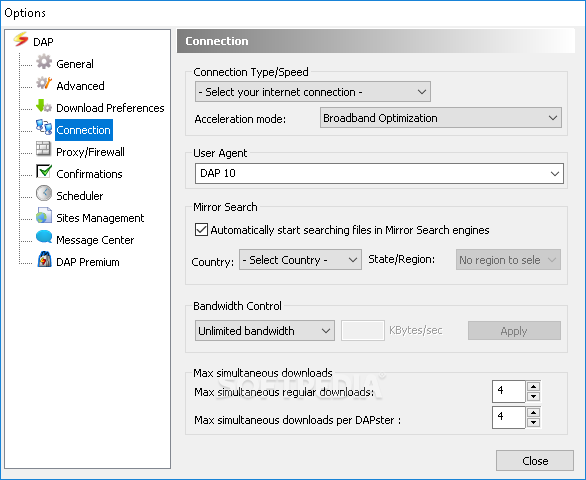Open the internet connection type dropdown
The image size is (586, 480).
pyautogui.click(x=313, y=92)
